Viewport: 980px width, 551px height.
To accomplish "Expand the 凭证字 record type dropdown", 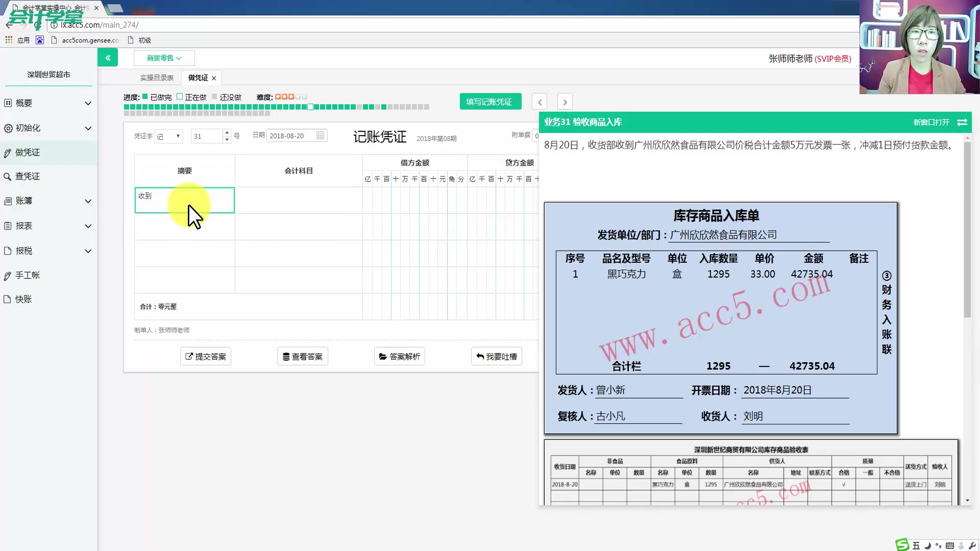I will 168,136.
